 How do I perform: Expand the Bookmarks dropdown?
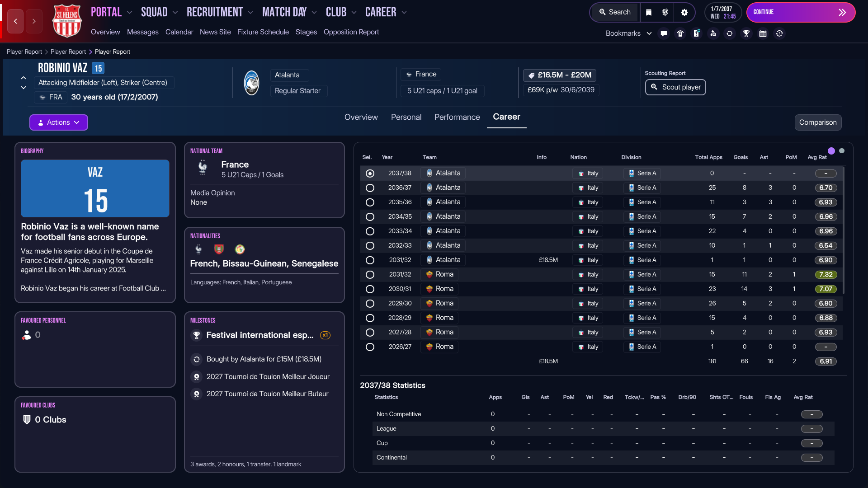[628, 33]
